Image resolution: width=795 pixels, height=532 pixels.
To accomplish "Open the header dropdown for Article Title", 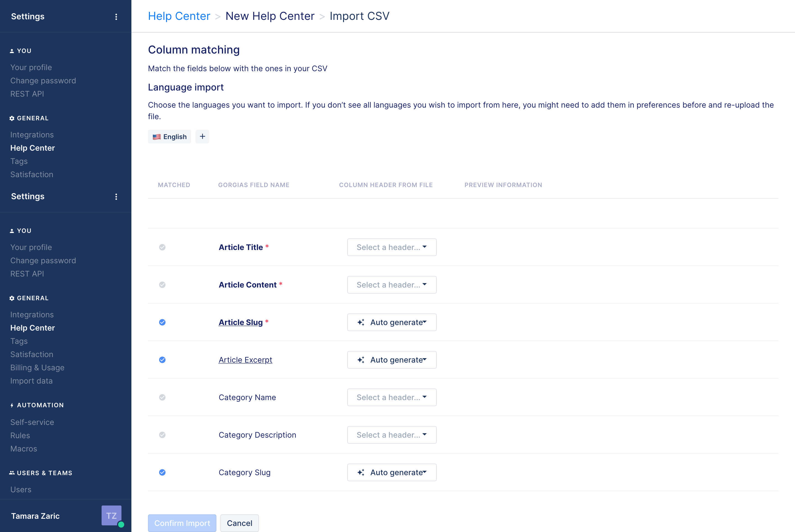I will click(392, 247).
